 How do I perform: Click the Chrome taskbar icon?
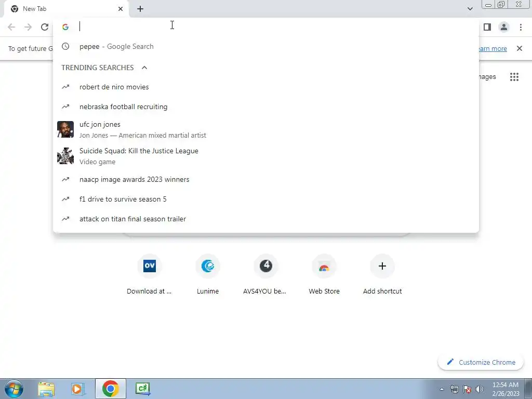coord(110,389)
